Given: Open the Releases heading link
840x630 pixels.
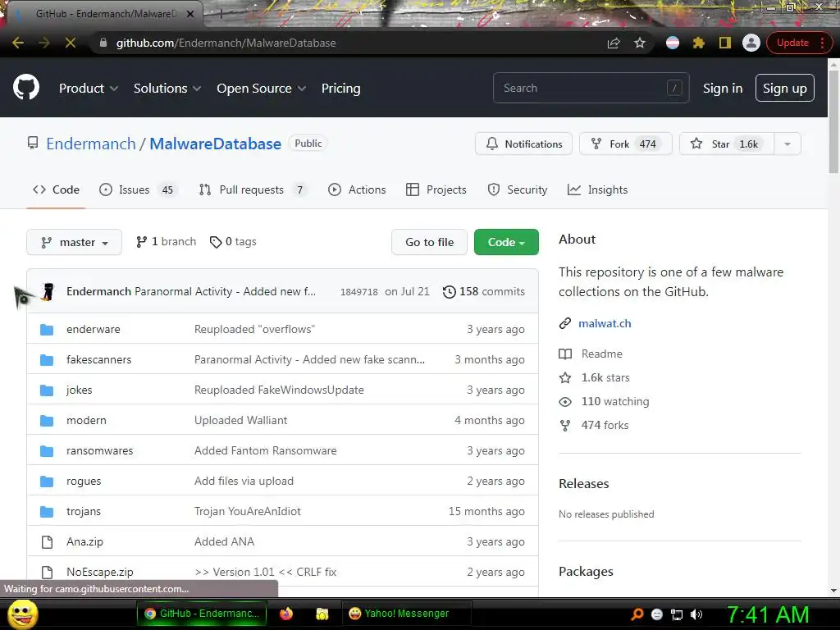Looking at the screenshot, I should 584,484.
